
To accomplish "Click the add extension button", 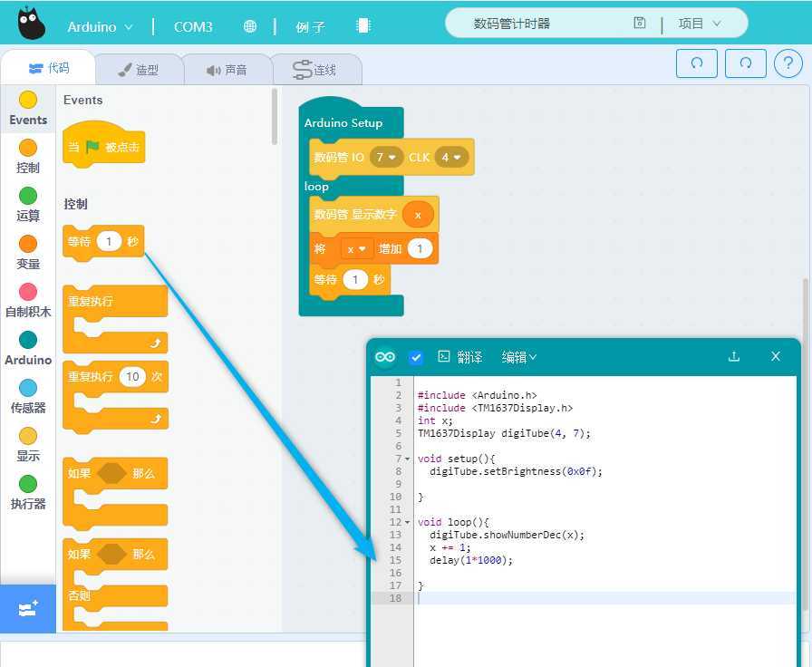I will coord(28,608).
